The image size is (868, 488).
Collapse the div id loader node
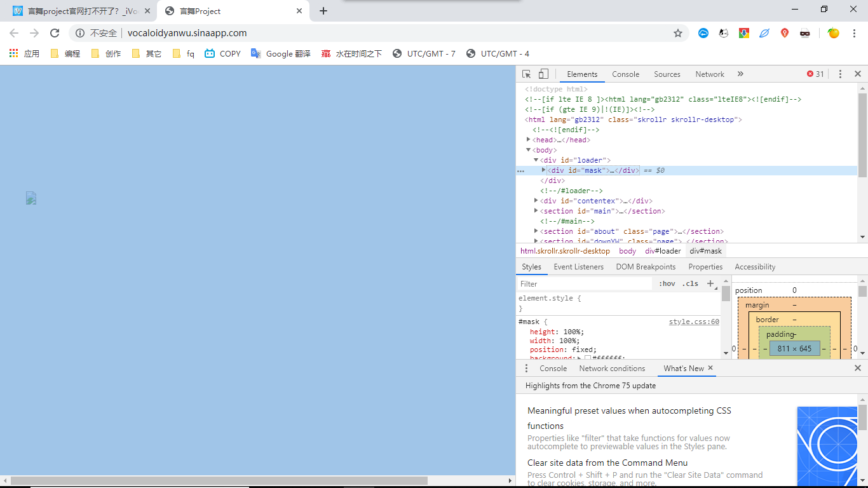[x=536, y=160]
